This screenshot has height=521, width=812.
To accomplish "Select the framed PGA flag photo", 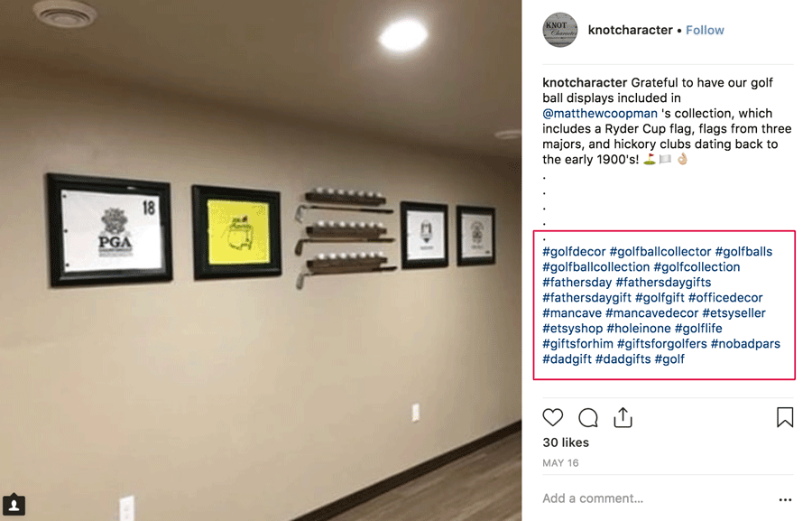I will point(109,229).
